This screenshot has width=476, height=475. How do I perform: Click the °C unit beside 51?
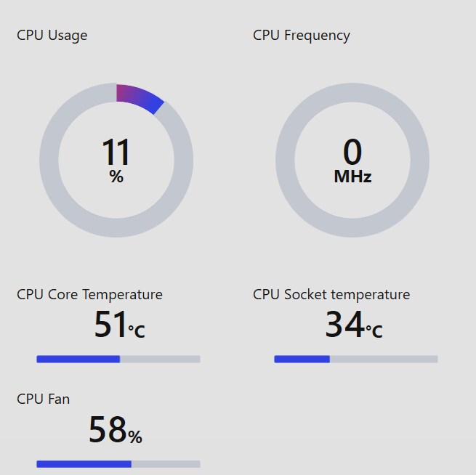137,331
